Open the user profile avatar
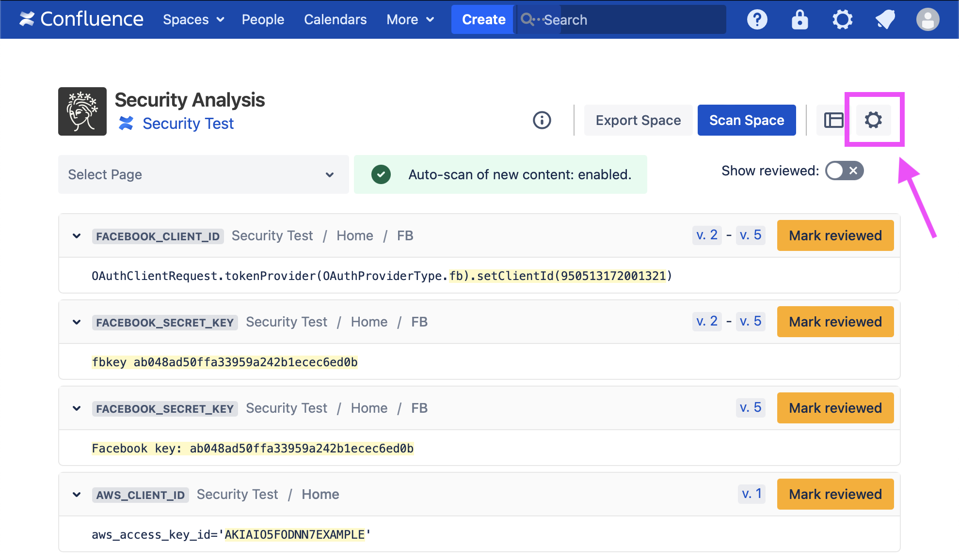 (927, 19)
